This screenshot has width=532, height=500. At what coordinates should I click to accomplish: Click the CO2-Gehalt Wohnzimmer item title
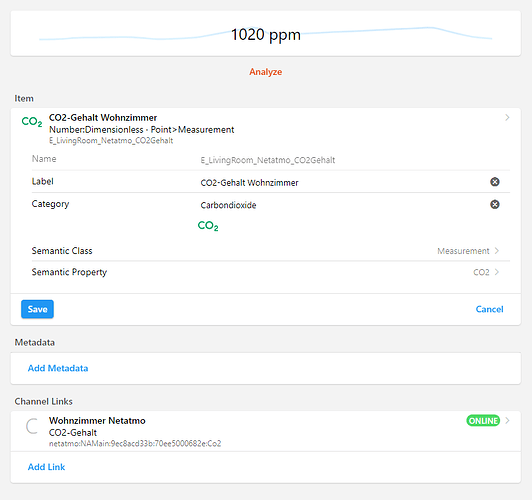pos(103,118)
